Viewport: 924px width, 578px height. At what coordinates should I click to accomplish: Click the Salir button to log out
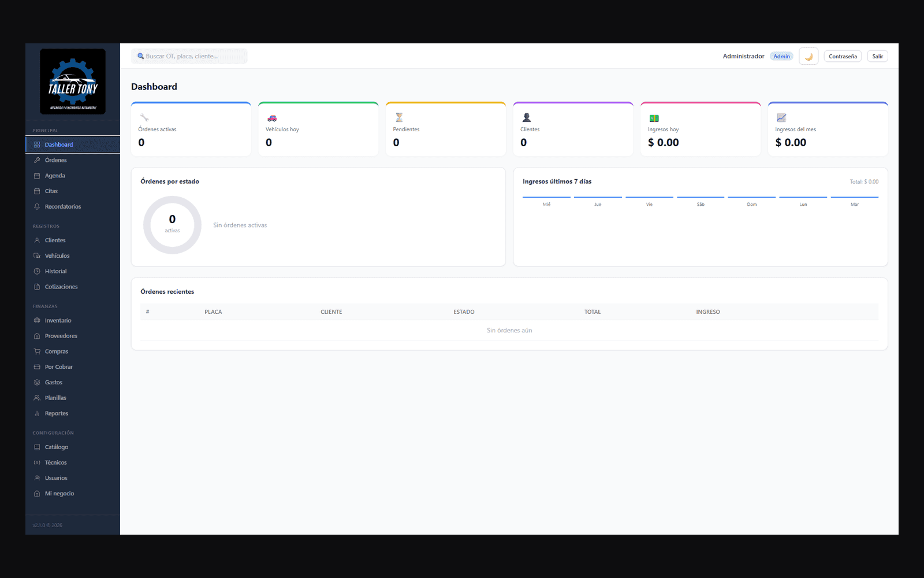pyautogui.click(x=877, y=56)
